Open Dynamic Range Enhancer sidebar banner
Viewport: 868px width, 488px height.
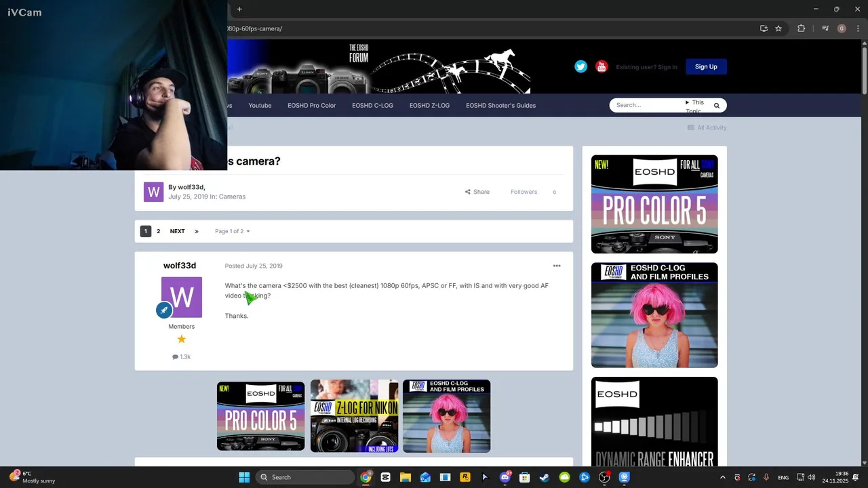point(654,422)
